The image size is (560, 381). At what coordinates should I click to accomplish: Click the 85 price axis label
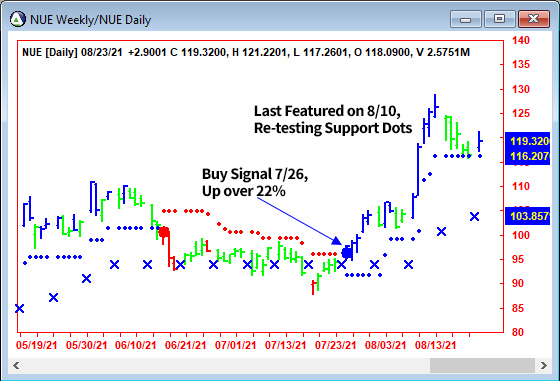coord(518,308)
